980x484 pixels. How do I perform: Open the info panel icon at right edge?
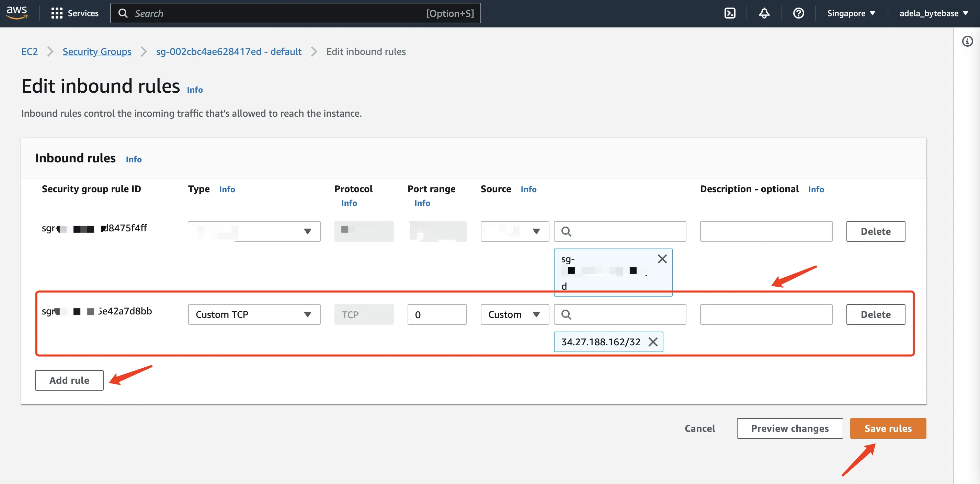tap(967, 41)
